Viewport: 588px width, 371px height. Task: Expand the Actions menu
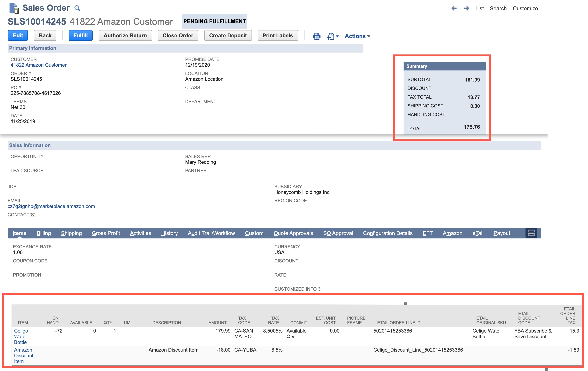click(357, 36)
